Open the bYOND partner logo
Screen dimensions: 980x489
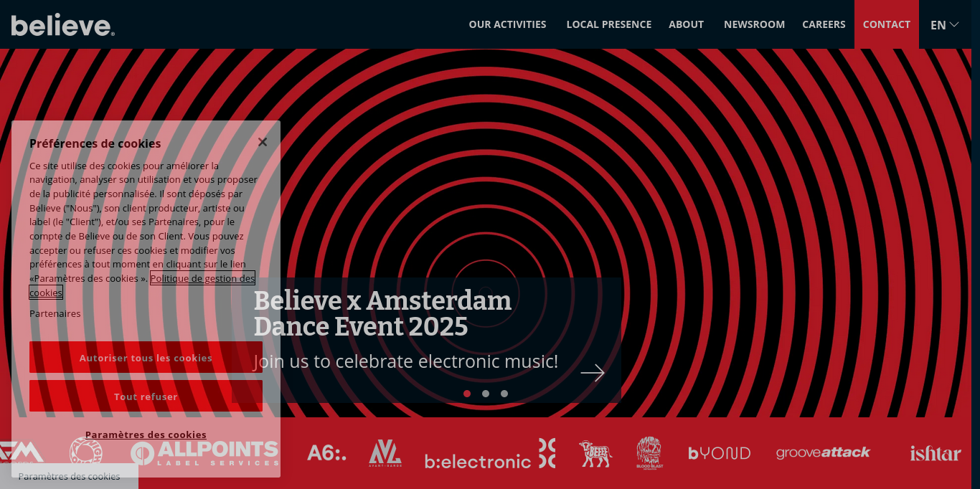click(719, 452)
